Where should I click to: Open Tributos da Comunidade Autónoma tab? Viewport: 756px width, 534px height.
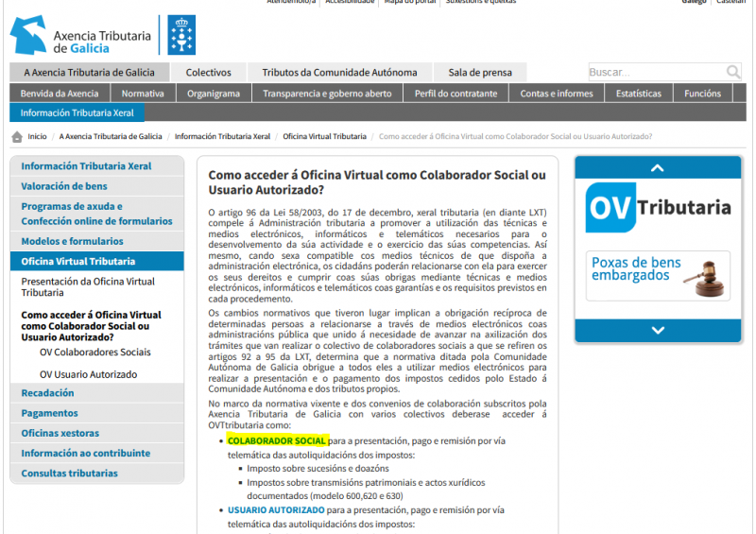coord(339,73)
